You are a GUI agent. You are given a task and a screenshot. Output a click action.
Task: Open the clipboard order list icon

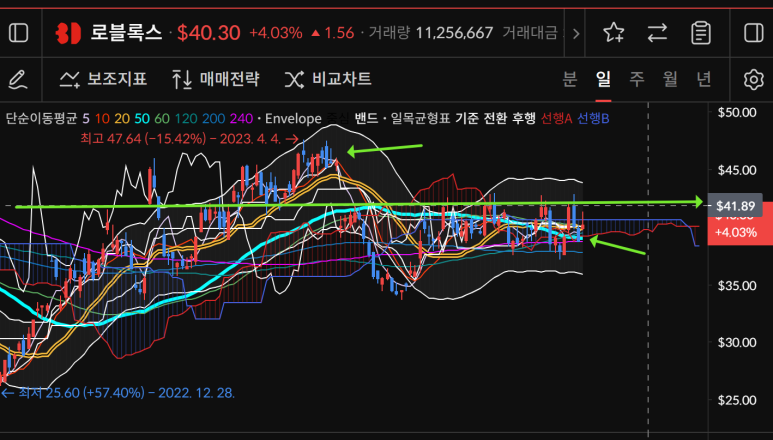click(x=701, y=33)
